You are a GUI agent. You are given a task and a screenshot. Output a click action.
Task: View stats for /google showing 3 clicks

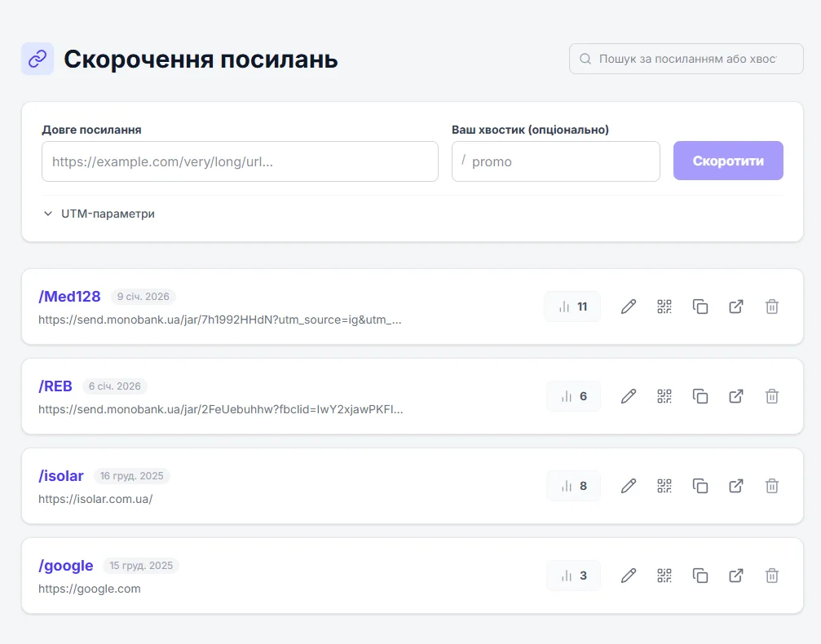[573, 576]
